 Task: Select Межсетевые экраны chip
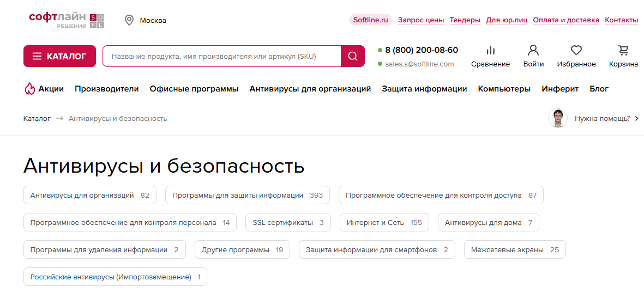point(515,249)
